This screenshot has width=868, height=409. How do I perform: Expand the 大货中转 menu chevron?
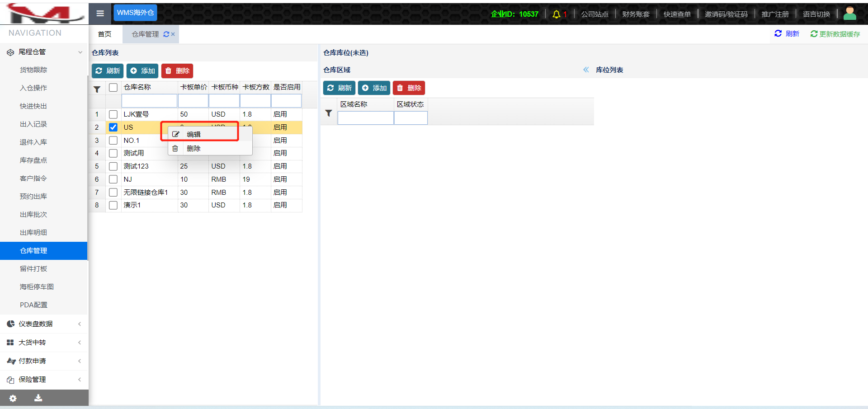[80, 343]
